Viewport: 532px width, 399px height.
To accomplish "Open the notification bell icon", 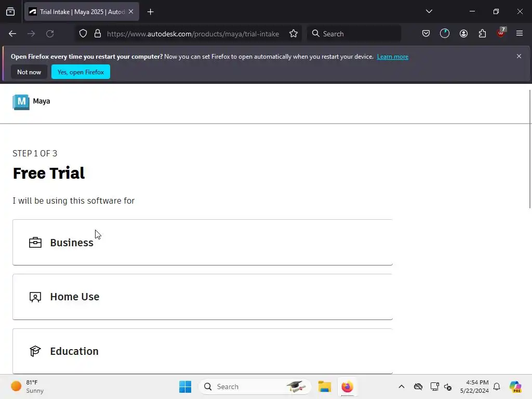I will 497,387.
